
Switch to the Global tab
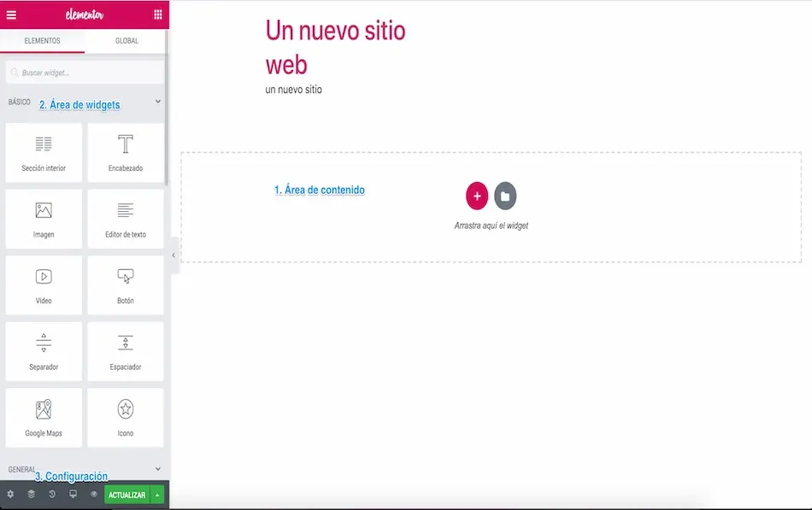tap(127, 40)
